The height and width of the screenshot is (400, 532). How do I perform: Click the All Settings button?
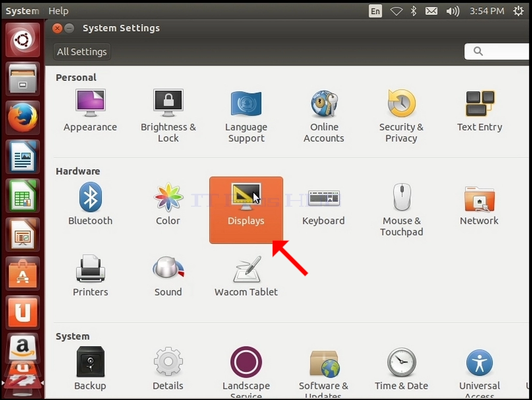click(x=82, y=52)
